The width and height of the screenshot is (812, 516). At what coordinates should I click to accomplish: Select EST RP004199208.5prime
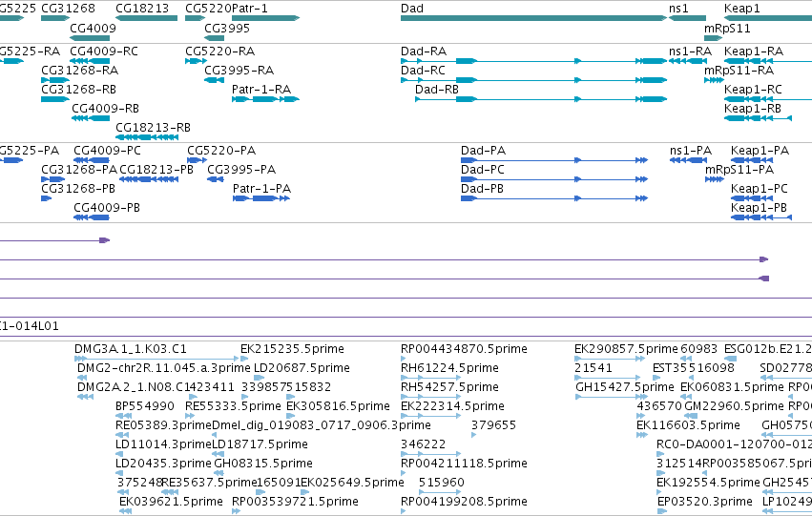coord(404,512)
